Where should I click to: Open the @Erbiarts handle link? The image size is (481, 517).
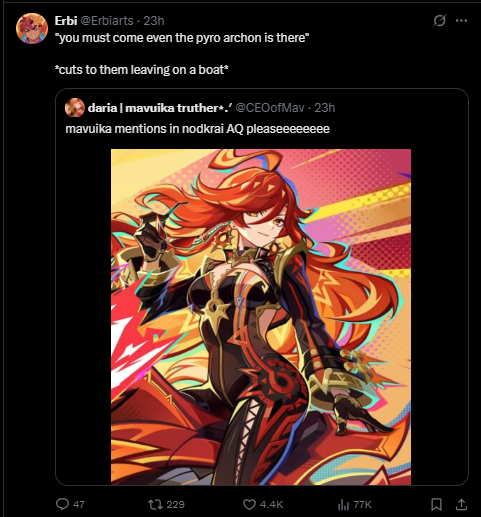pos(107,21)
